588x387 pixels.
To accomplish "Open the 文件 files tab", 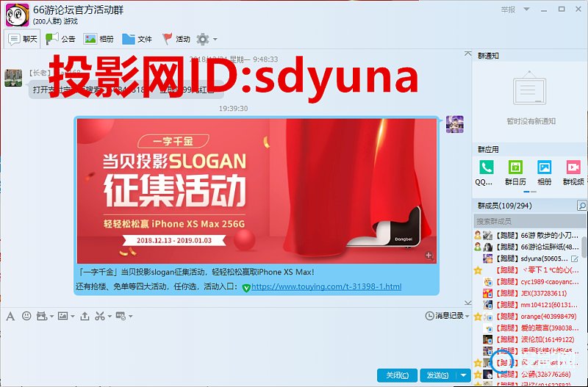I will [x=137, y=39].
